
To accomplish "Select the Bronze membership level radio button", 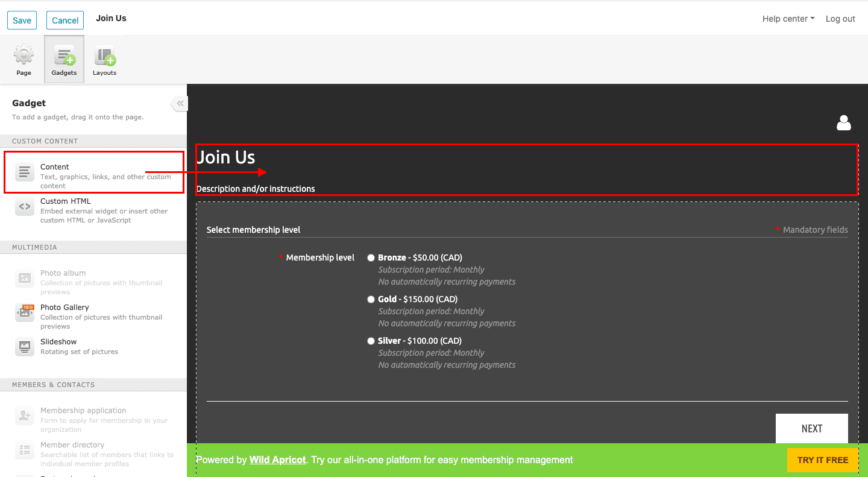I will coord(371,257).
